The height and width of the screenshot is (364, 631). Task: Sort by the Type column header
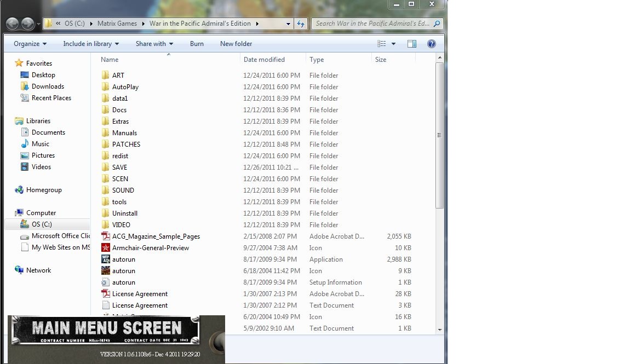tap(317, 60)
